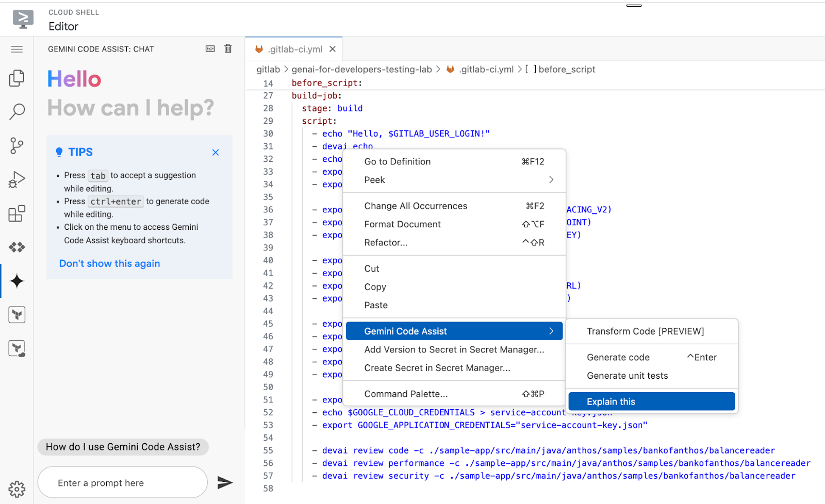This screenshot has width=825, height=504.
Task: Open Command Palette... from the context menu
Action: coord(454,394)
